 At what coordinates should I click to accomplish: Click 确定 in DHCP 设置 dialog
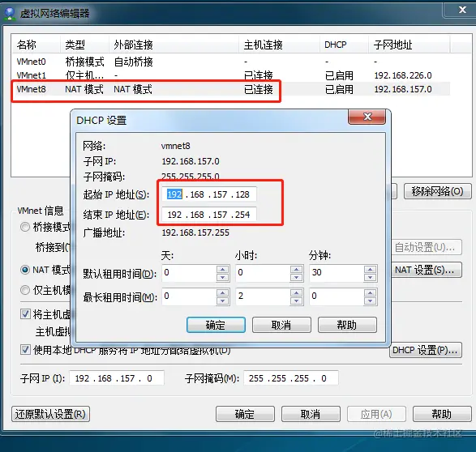[x=216, y=325]
